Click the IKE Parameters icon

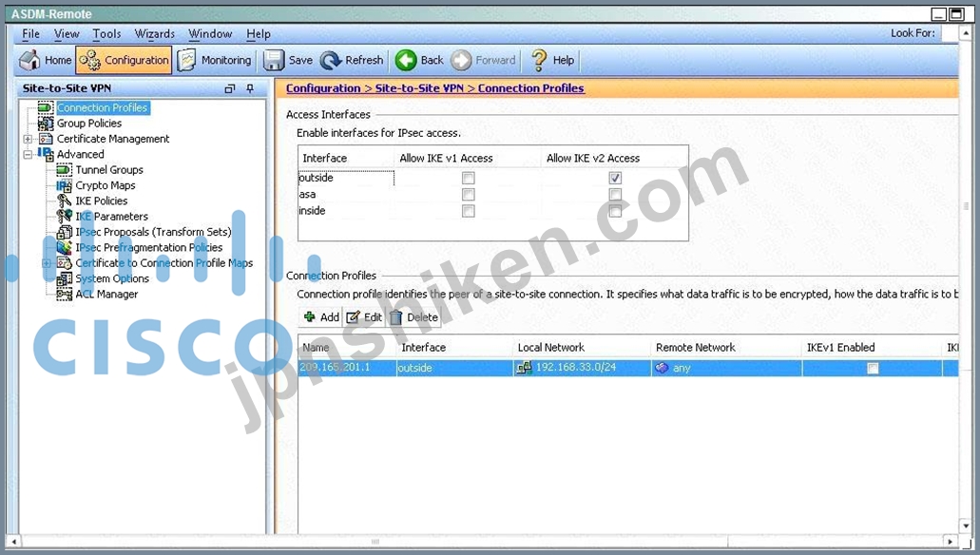pyautogui.click(x=64, y=217)
